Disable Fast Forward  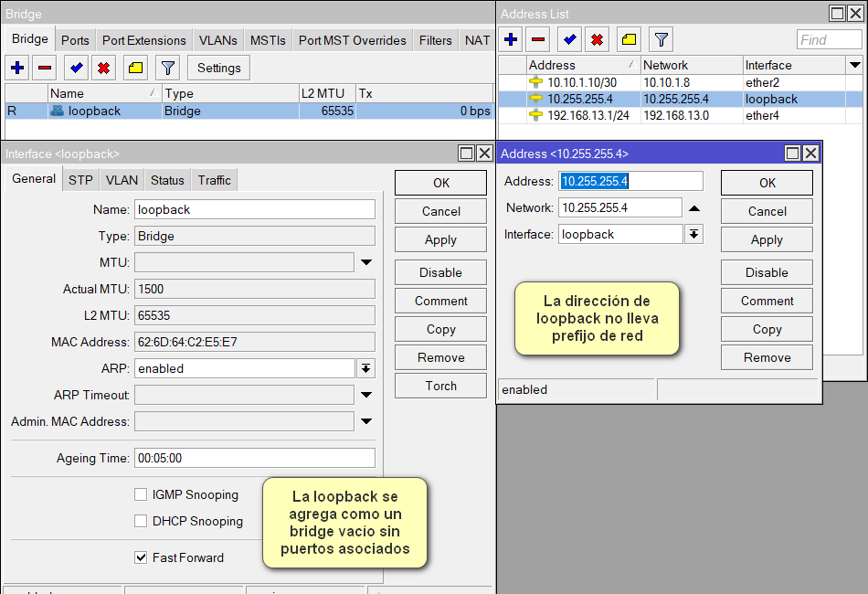(141, 557)
